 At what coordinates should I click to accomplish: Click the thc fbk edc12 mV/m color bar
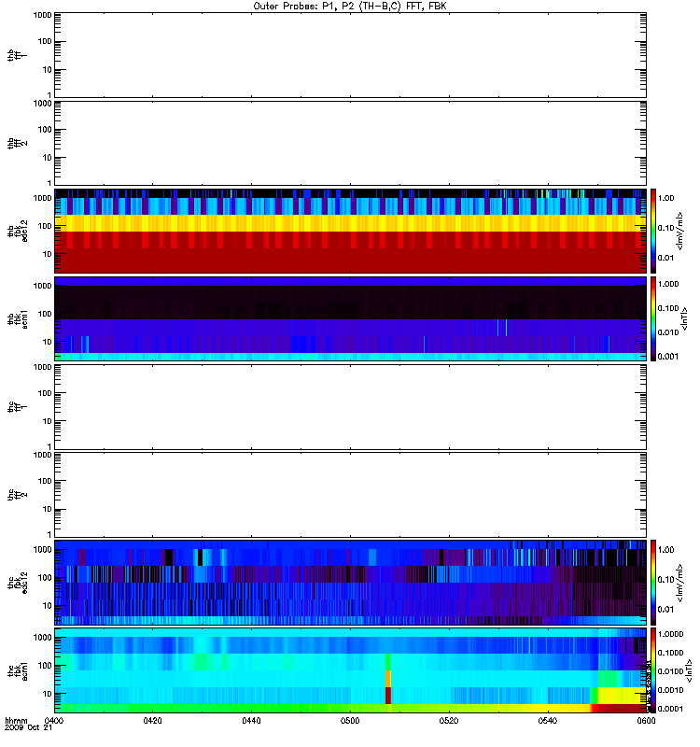[x=653, y=582]
